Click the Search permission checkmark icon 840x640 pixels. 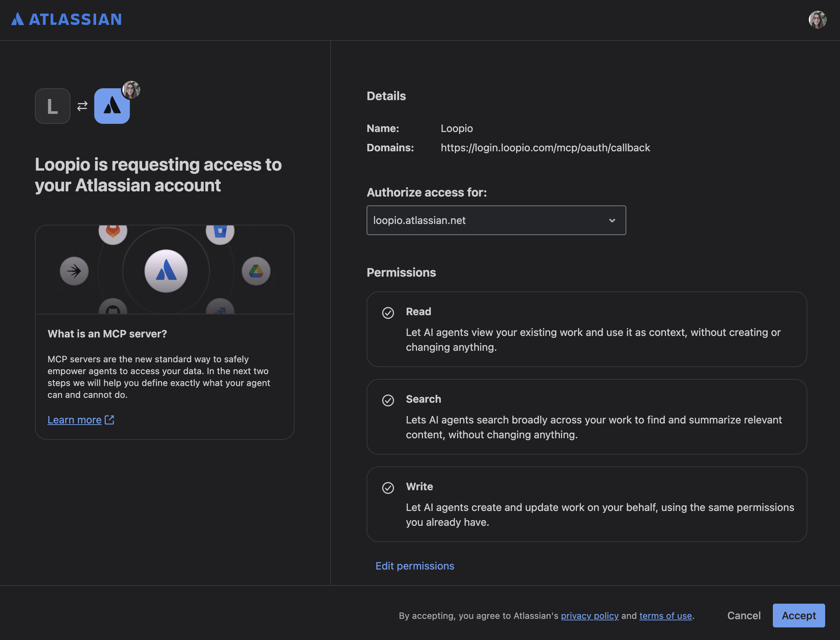[388, 400]
